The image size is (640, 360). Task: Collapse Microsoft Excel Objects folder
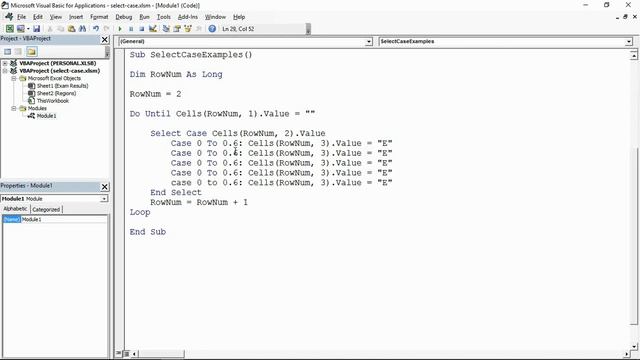[x=13, y=78]
